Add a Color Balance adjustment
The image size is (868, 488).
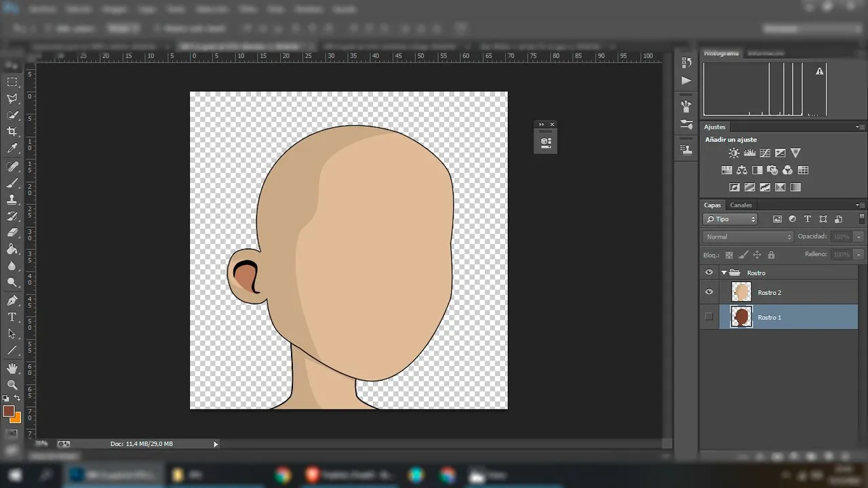pyautogui.click(x=742, y=170)
